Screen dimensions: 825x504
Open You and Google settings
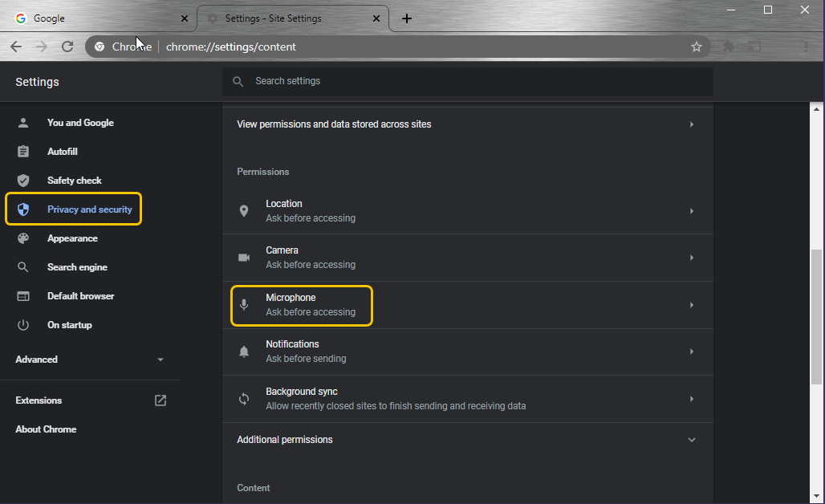pos(80,123)
